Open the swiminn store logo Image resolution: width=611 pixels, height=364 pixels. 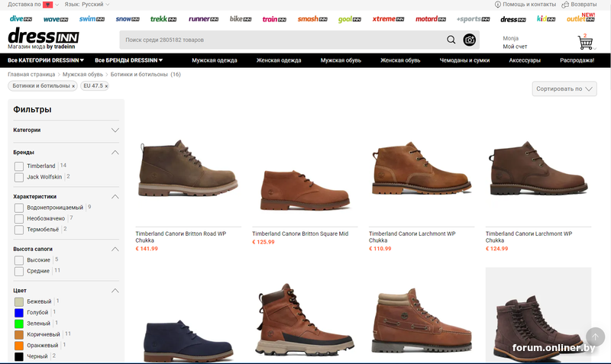click(x=92, y=18)
